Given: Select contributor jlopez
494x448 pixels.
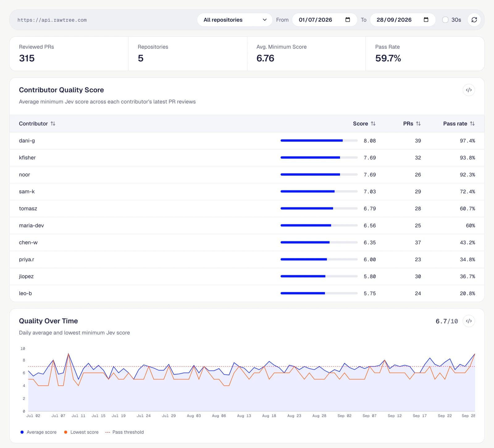Looking at the screenshot, I should (26, 277).
